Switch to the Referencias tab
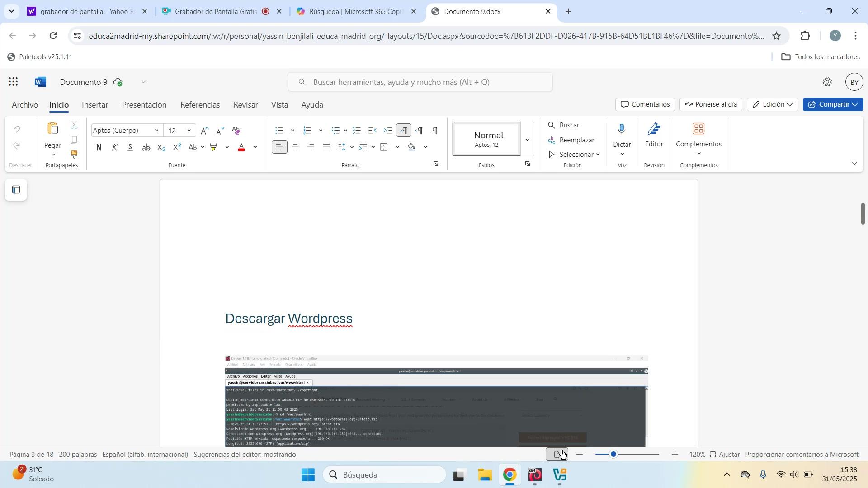Screen dimensions: 868x488 (200, 105)
